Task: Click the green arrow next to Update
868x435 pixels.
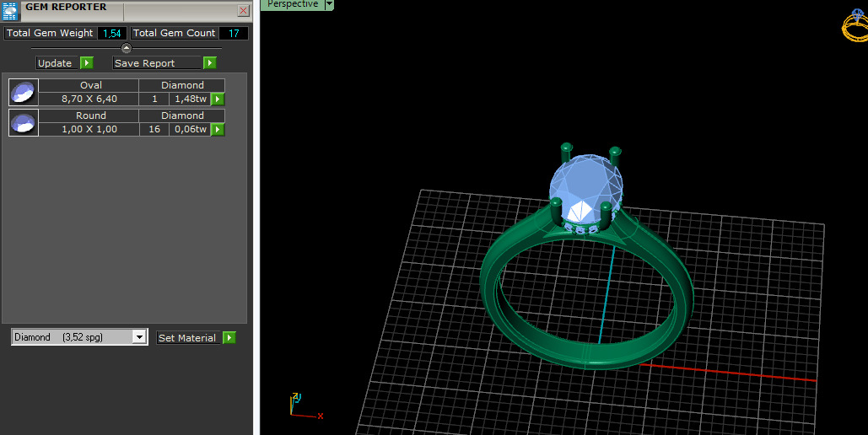Action: click(x=87, y=63)
